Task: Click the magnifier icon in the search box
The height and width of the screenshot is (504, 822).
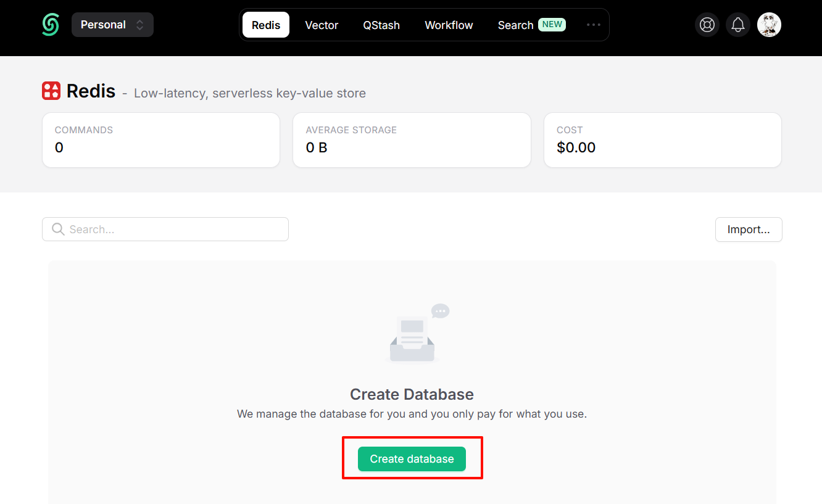Action: (x=58, y=229)
